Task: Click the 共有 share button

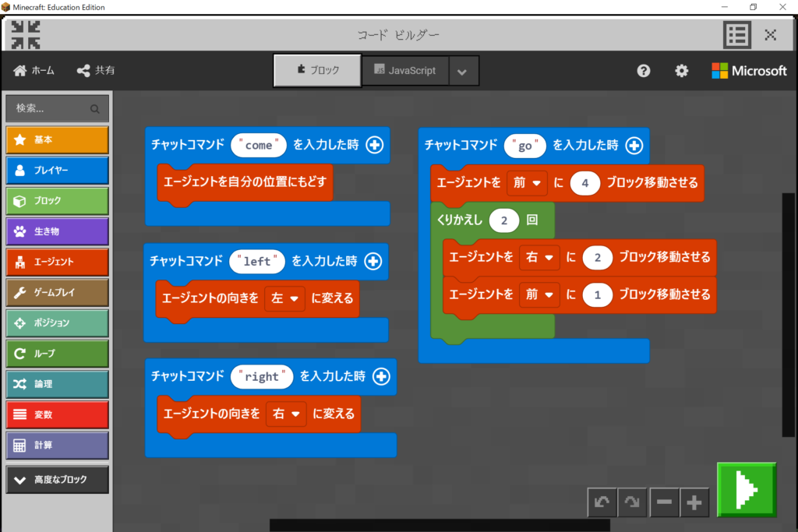Action: click(x=96, y=71)
